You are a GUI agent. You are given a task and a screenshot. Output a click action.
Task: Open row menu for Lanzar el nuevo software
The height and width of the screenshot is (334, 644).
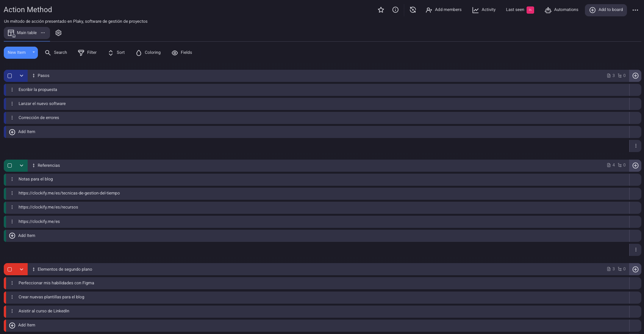click(x=12, y=104)
